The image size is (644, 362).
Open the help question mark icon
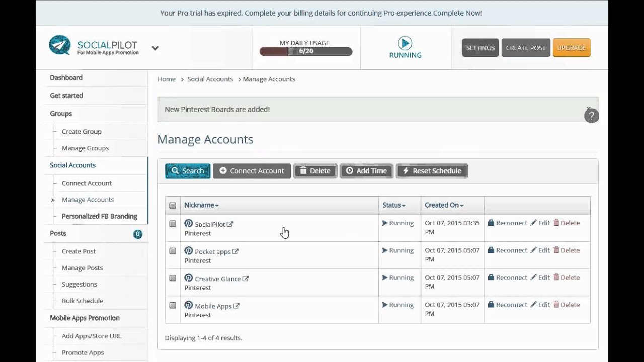592,116
